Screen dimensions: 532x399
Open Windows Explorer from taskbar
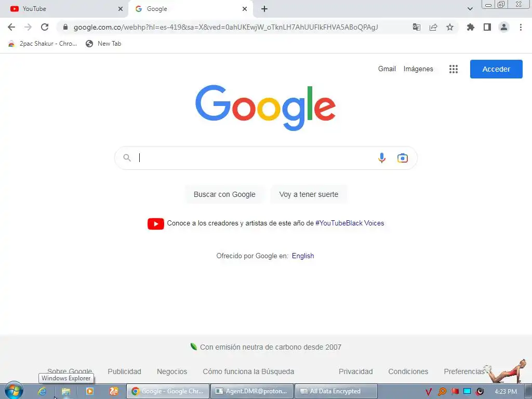(x=66, y=391)
